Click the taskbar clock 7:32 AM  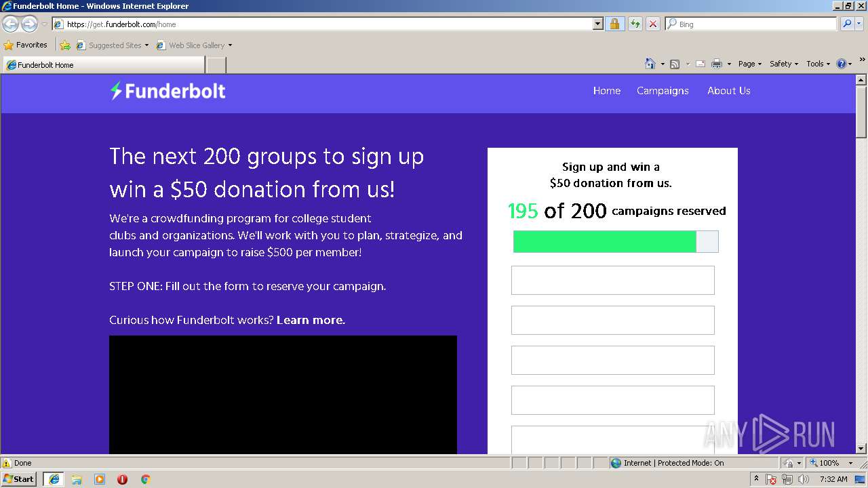833,479
